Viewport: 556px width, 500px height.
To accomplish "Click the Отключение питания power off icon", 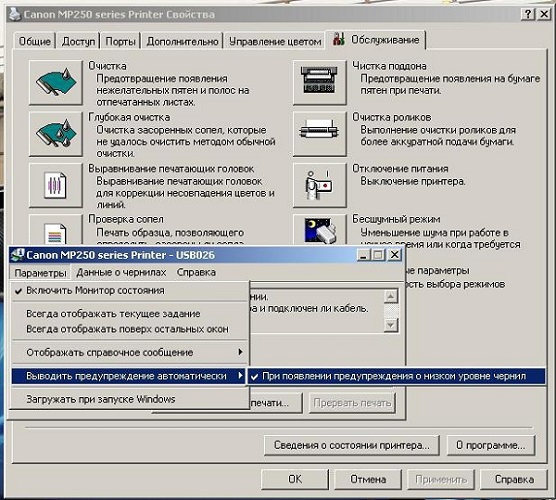I will tap(319, 185).
